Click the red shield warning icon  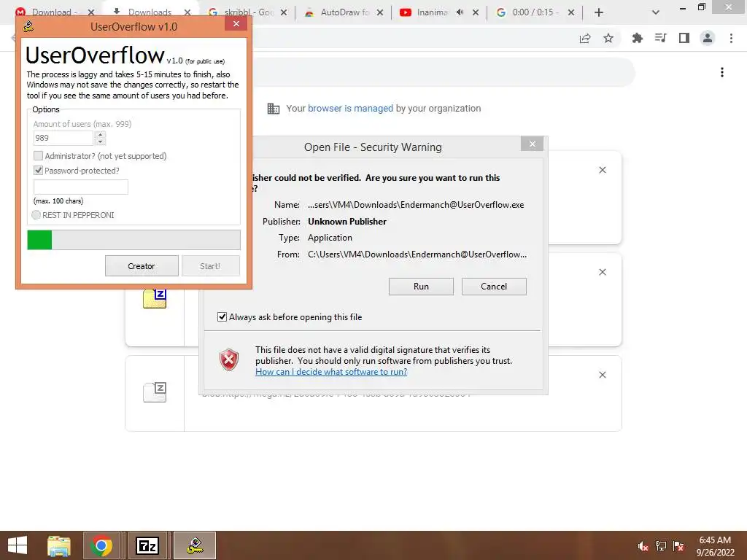click(x=228, y=360)
